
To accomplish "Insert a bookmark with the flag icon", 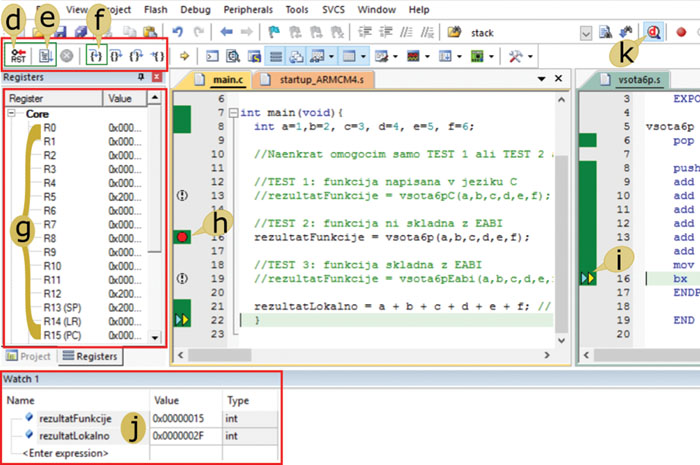I will [274, 32].
